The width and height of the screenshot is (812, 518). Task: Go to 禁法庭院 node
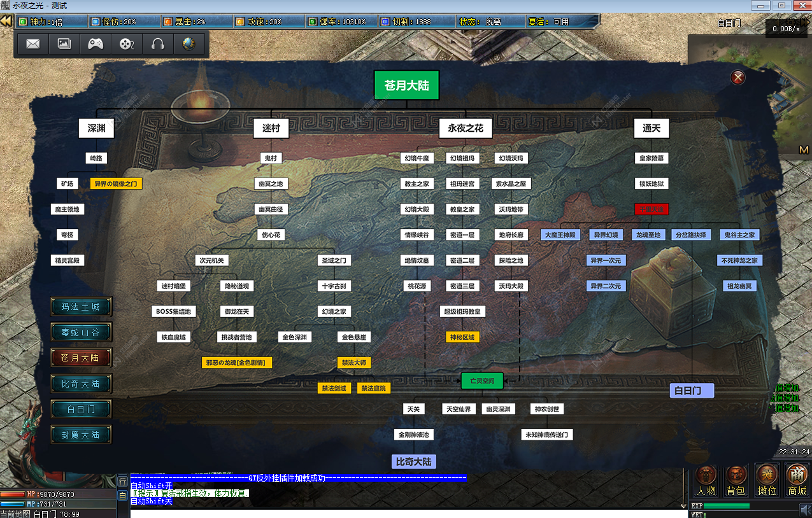click(374, 388)
